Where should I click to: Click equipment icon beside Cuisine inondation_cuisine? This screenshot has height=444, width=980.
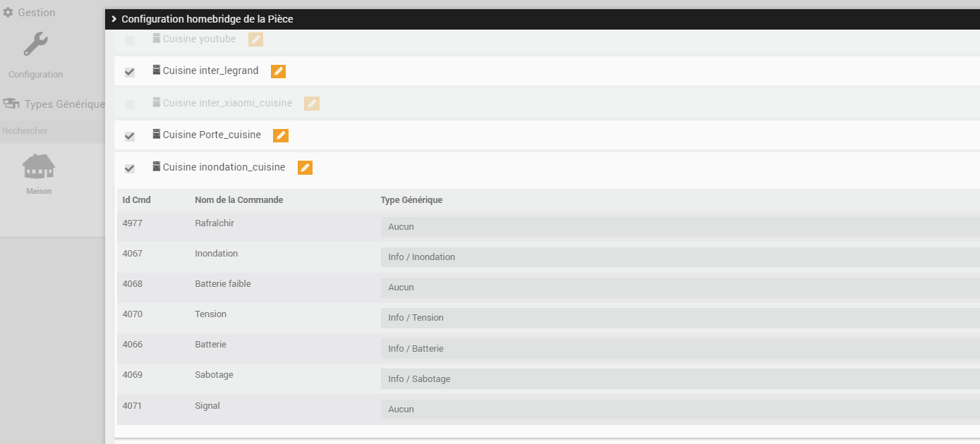157,167
